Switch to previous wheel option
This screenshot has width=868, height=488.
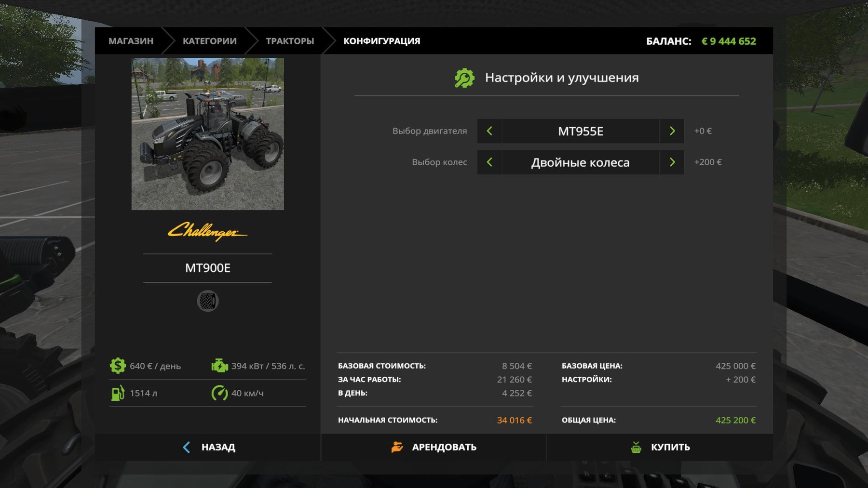[x=489, y=162]
